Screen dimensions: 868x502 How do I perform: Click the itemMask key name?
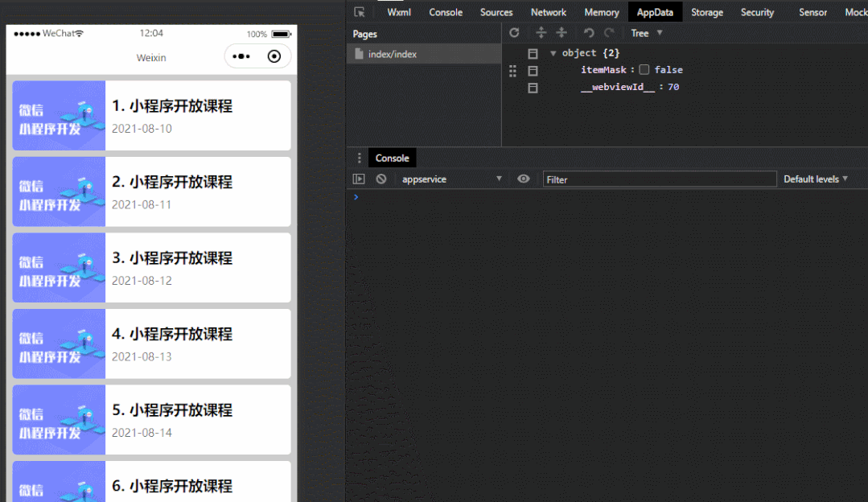(603, 70)
